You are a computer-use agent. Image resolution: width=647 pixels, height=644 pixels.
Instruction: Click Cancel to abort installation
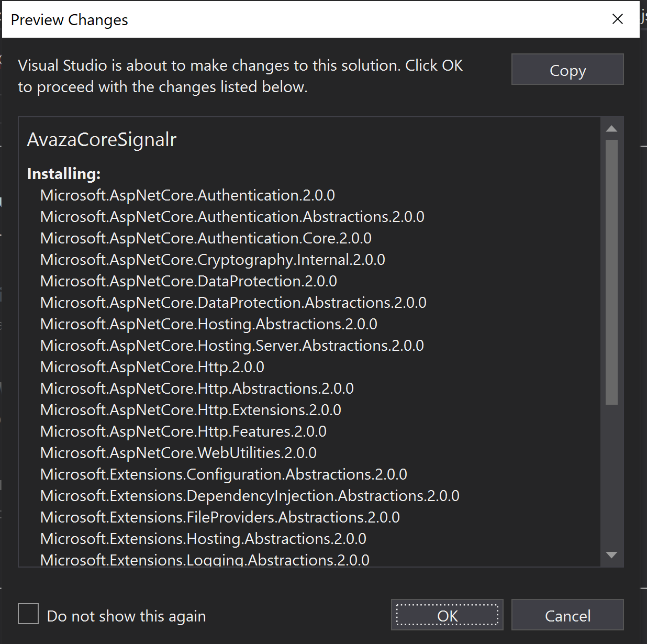567,615
